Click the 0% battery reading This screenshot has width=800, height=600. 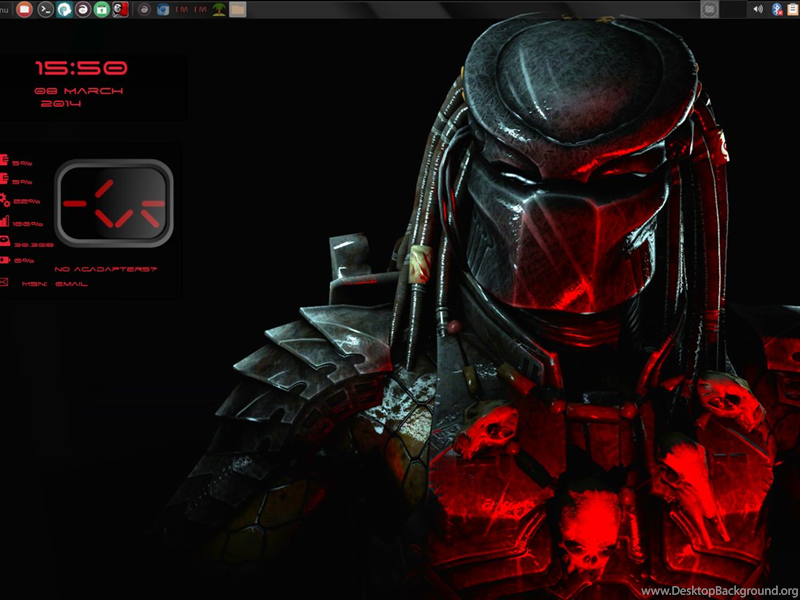point(24,261)
